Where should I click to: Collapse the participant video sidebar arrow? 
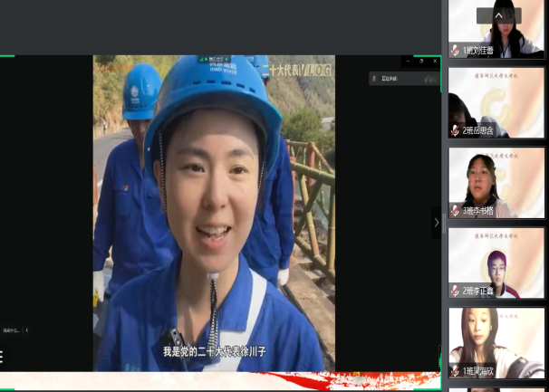coord(437,222)
